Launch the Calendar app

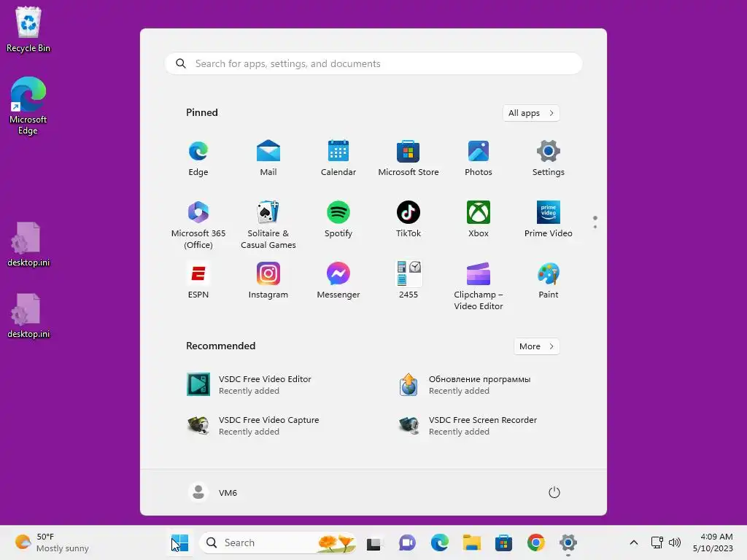338,159
